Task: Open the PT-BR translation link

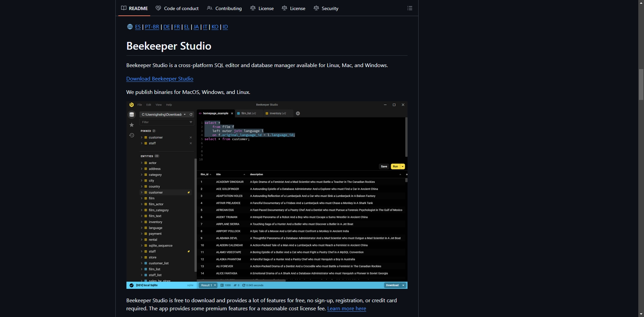Action: point(152,27)
